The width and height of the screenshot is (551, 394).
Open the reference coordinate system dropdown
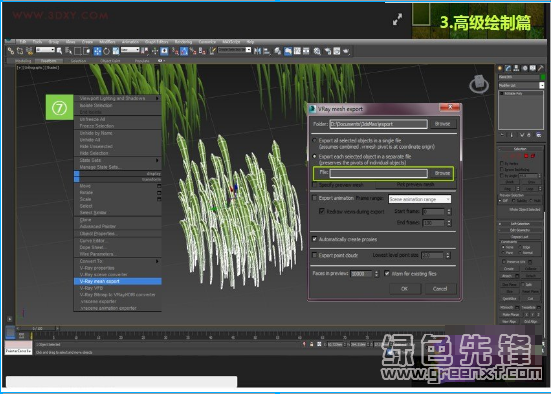pos(130,50)
